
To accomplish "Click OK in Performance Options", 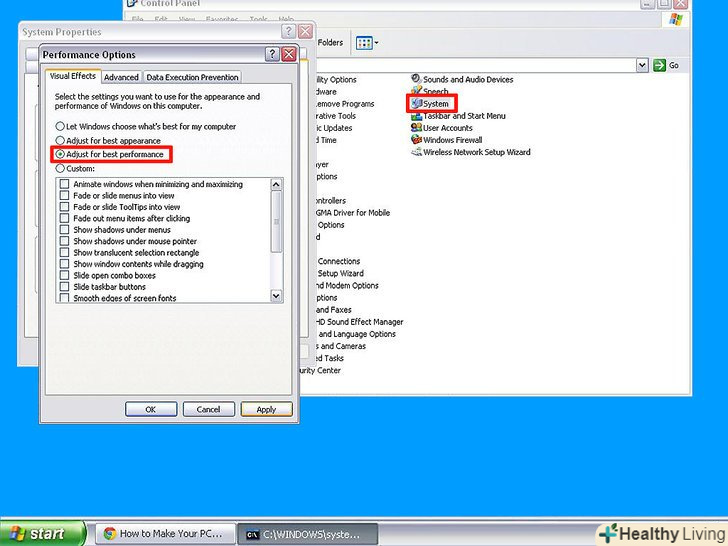I will pyautogui.click(x=151, y=409).
